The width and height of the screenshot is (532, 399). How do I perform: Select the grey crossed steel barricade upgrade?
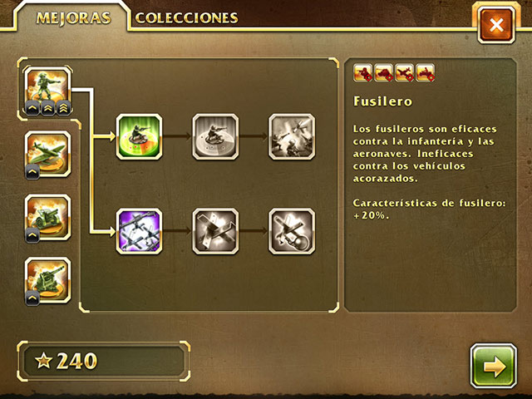pyautogui.click(x=215, y=231)
